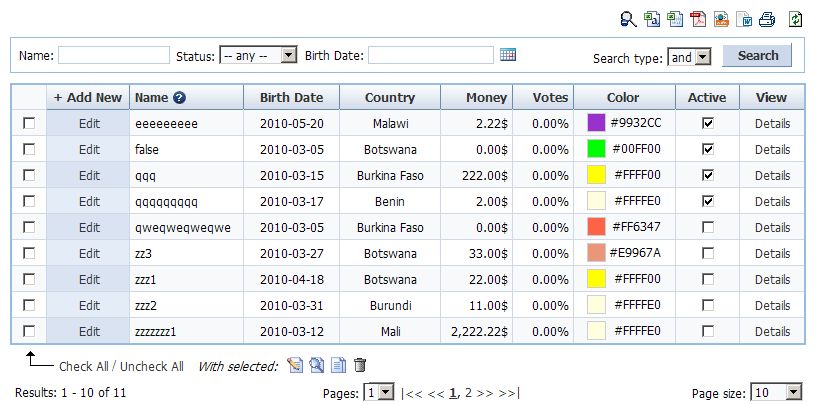Click the purple #9932CC color swatch
Viewport: 815px width, 405px height.
point(596,123)
